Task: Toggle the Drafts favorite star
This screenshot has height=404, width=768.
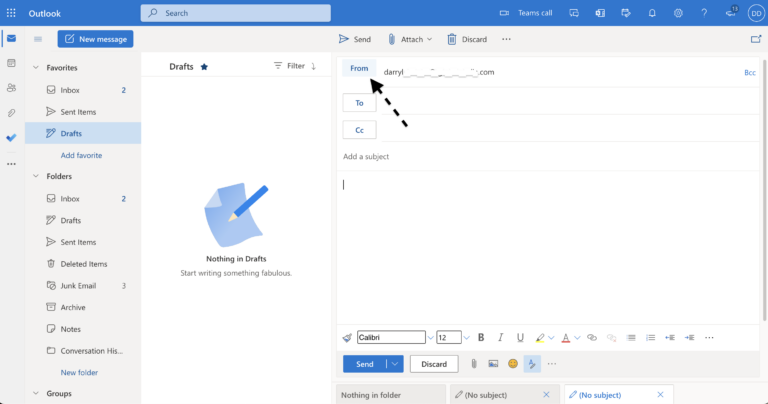Action: click(204, 66)
